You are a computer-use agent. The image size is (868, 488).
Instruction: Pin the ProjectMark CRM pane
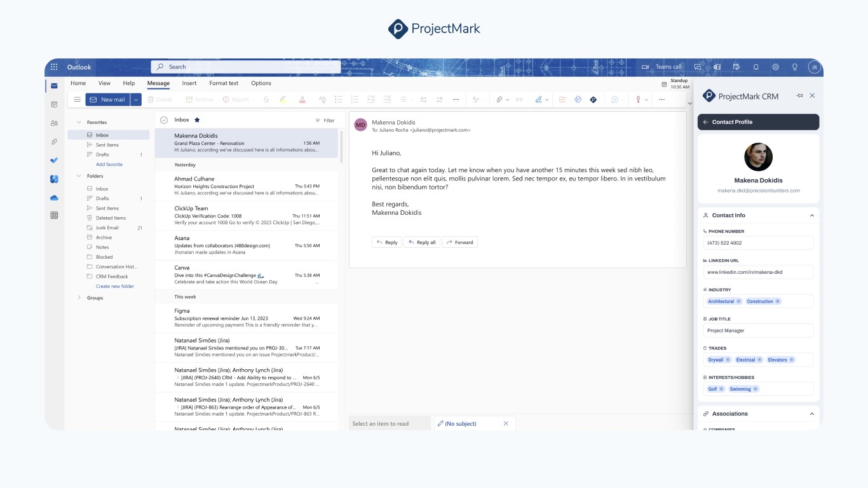tap(799, 96)
